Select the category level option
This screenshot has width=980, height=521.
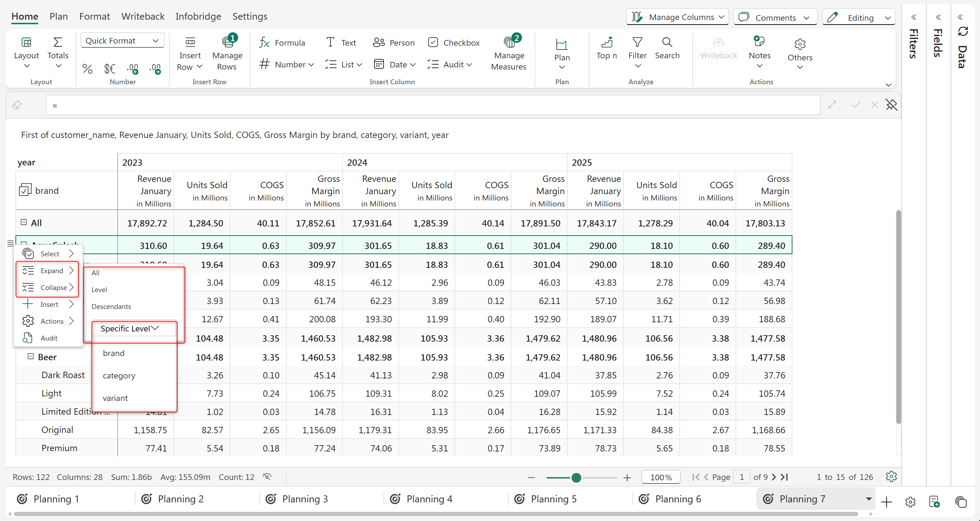pos(119,376)
